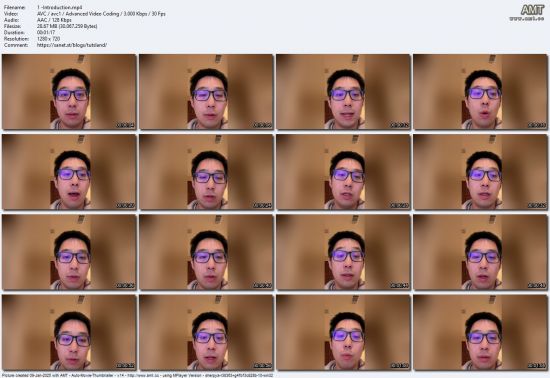Select fourth thumbnail in the third row
Image resolution: width=550 pixels, height=378 pixels.
[481, 252]
